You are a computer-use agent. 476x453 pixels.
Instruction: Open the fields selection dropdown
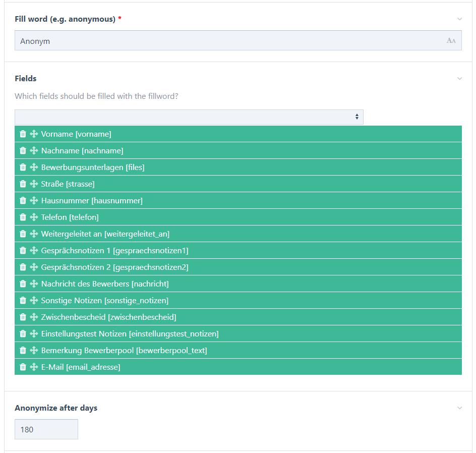pyautogui.click(x=189, y=117)
